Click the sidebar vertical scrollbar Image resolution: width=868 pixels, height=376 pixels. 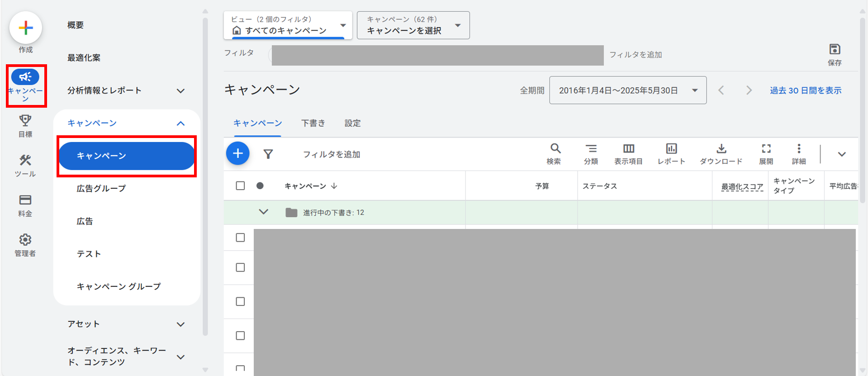click(205, 176)
